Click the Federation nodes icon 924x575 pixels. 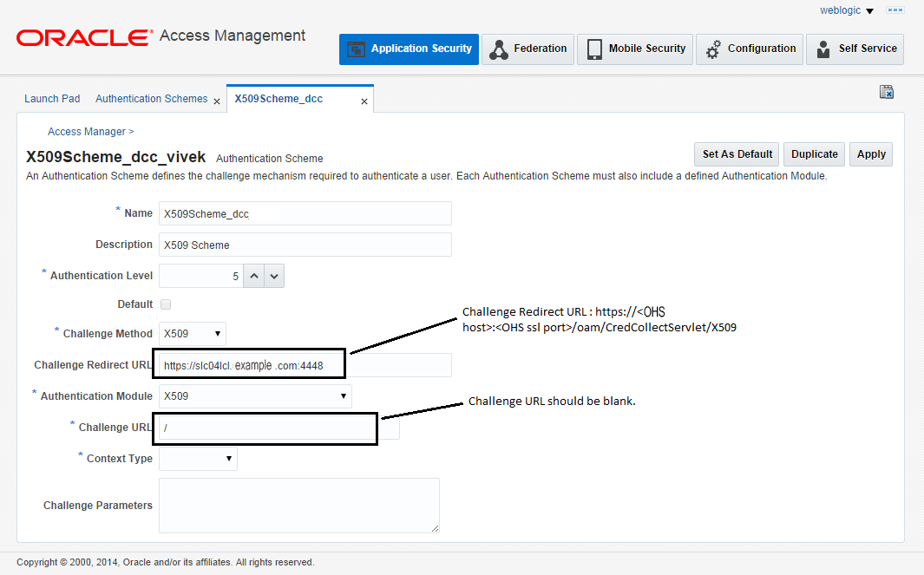tap(499, 49)
